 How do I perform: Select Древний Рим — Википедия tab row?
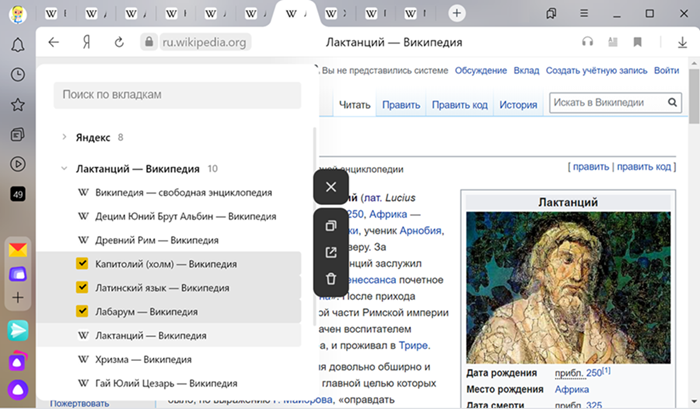point(169,240)
